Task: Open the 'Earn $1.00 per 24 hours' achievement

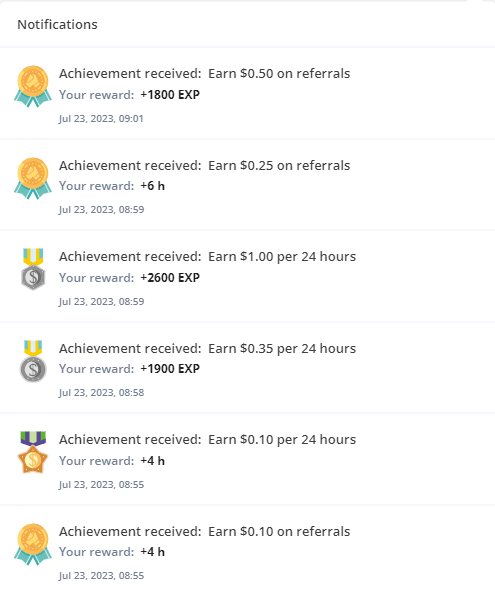Action: 282,257
